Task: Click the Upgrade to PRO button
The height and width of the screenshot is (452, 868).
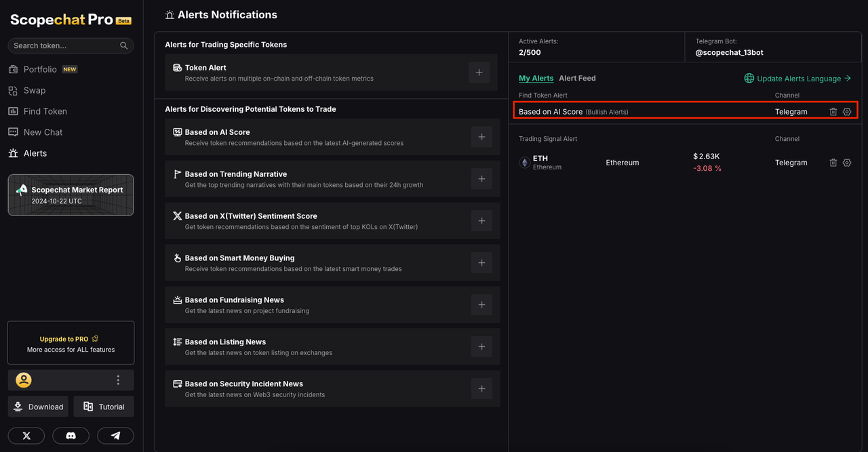Action: point(71,344)
